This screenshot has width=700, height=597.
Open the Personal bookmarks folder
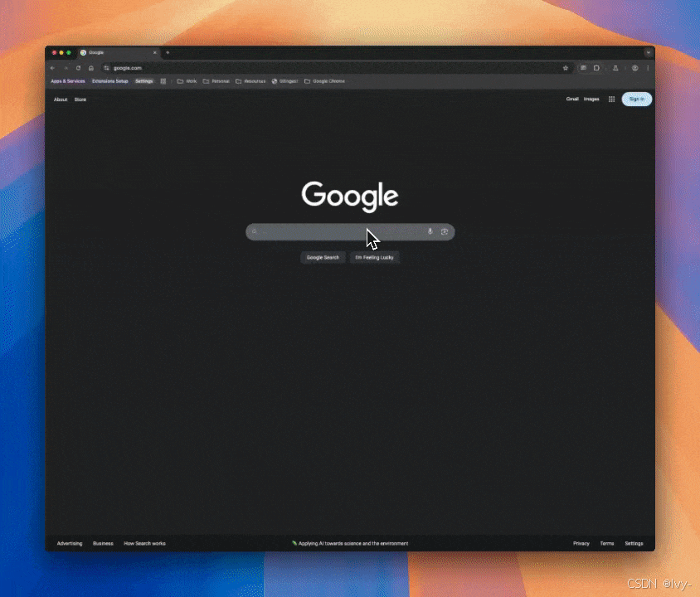tap(216, 81)
